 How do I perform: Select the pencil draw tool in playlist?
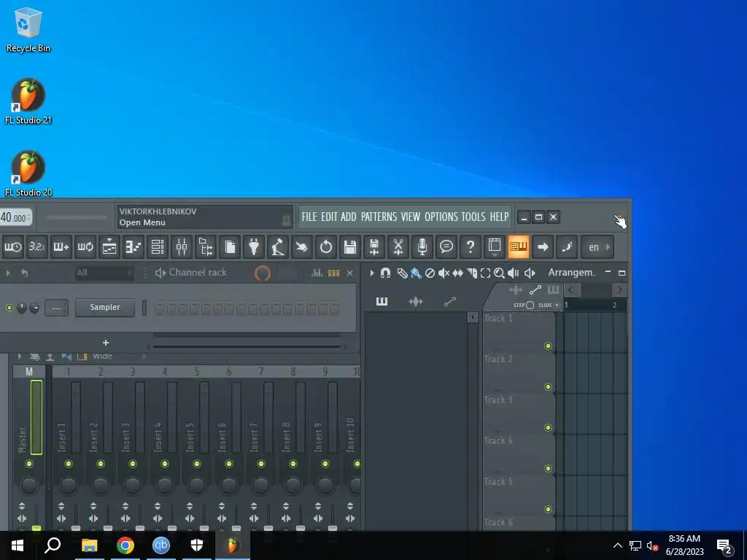403,273
